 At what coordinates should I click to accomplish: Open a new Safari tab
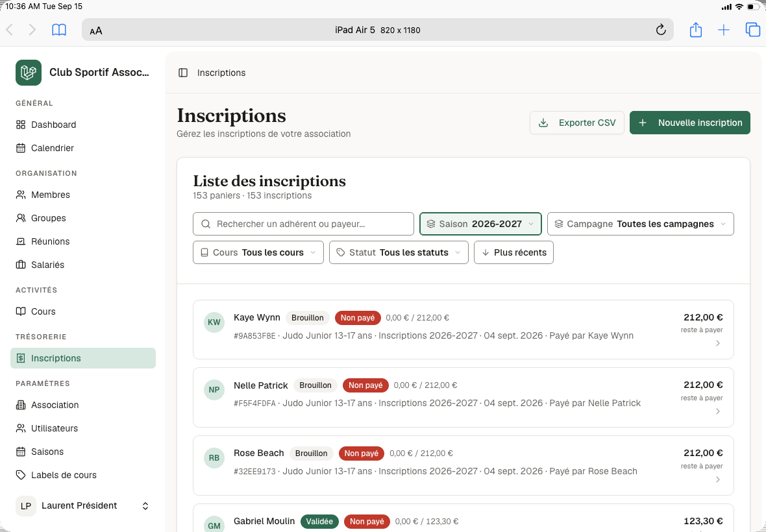pos(724,30)
